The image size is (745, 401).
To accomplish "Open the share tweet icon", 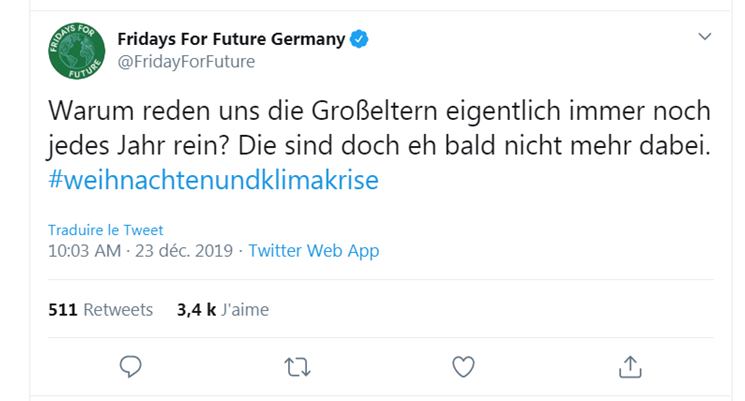I will 629,367.
